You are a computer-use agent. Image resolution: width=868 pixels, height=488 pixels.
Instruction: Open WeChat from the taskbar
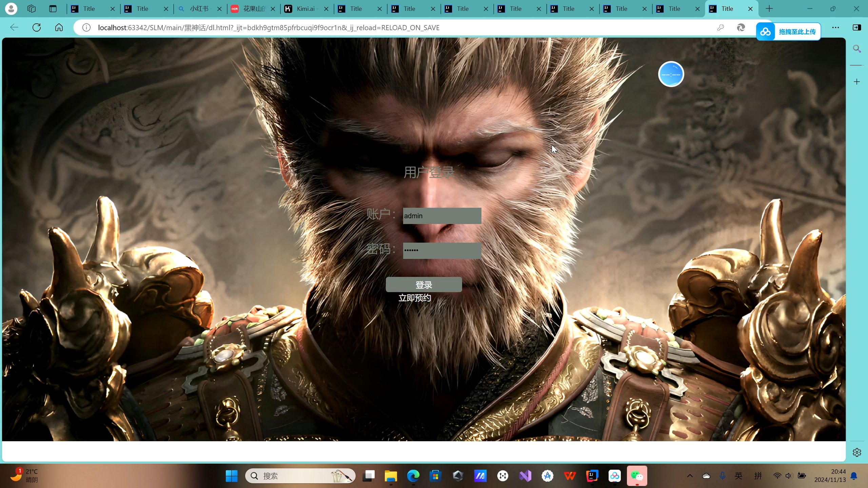tap(637, 476)
